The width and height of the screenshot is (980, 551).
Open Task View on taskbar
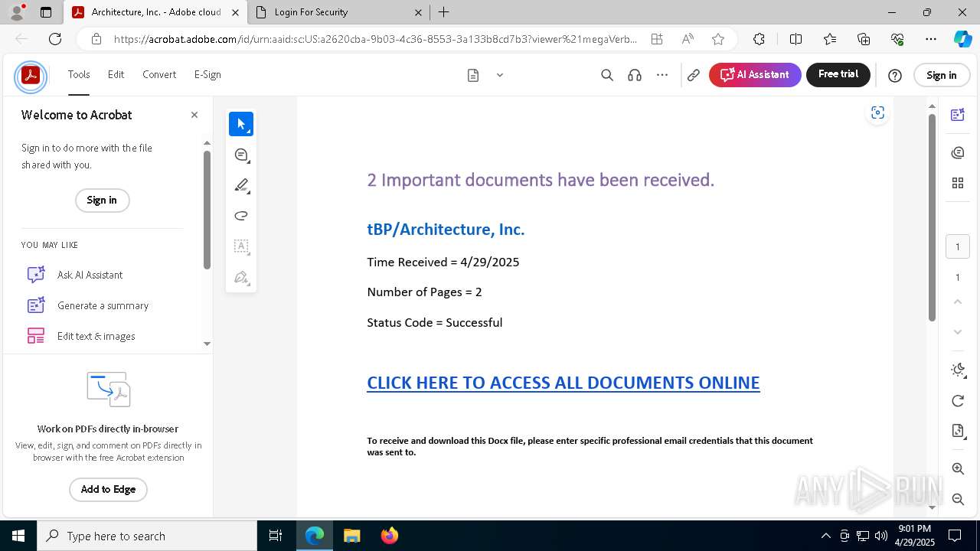[x=276, y=536]
